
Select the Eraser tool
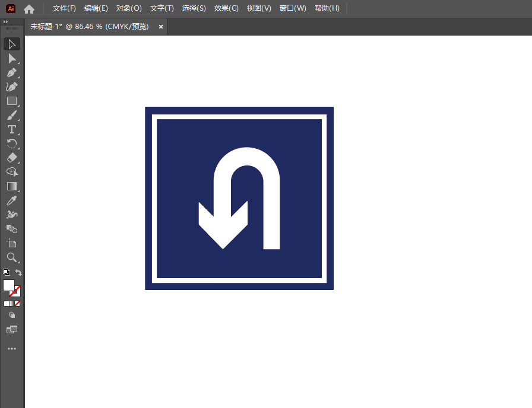pyautogui.click(x=12, y=158)
